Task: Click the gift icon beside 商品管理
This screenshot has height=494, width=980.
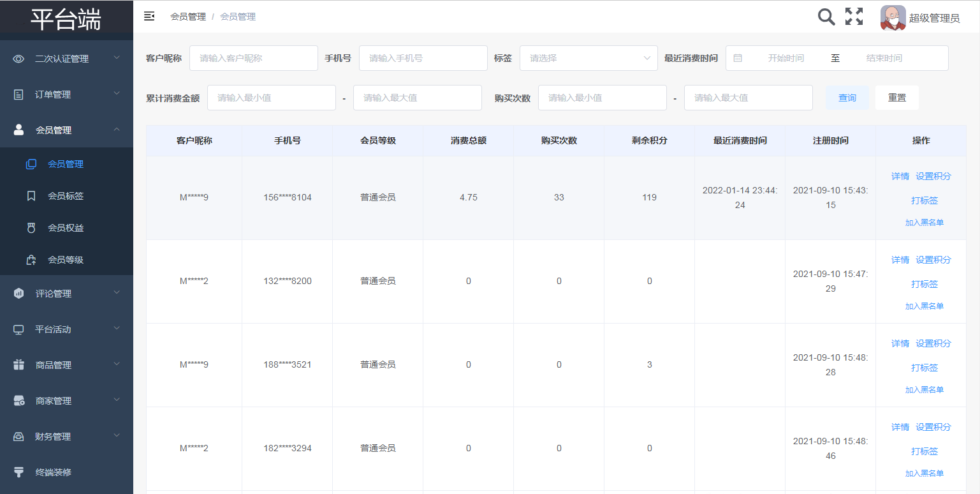Action: point(18,365)
